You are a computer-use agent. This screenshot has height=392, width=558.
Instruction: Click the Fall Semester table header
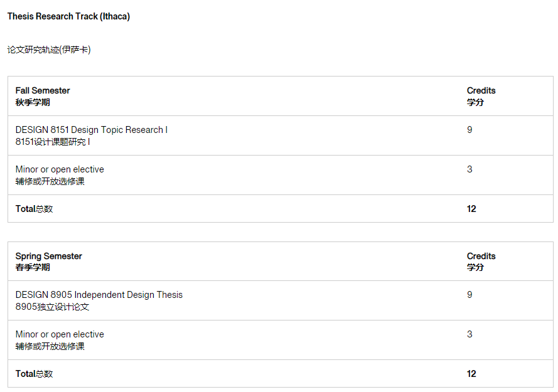pos(43,90)
